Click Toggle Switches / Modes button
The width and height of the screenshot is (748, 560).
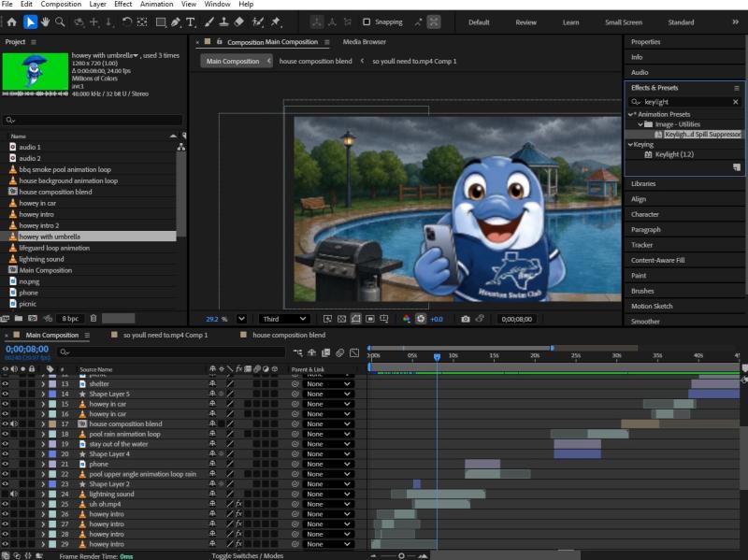(x=247, y=555)
